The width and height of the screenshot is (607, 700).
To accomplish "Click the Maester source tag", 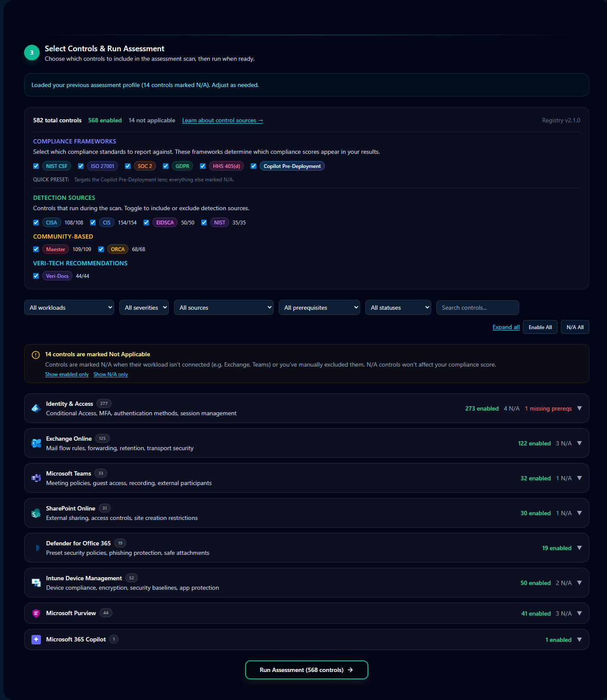I will click(x=56, y=249).
